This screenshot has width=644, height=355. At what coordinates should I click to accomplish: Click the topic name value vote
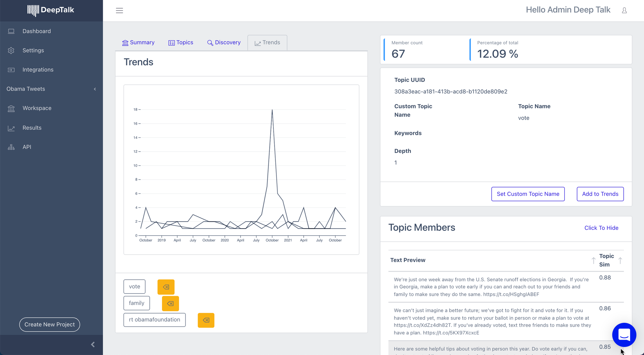point(524,118)
